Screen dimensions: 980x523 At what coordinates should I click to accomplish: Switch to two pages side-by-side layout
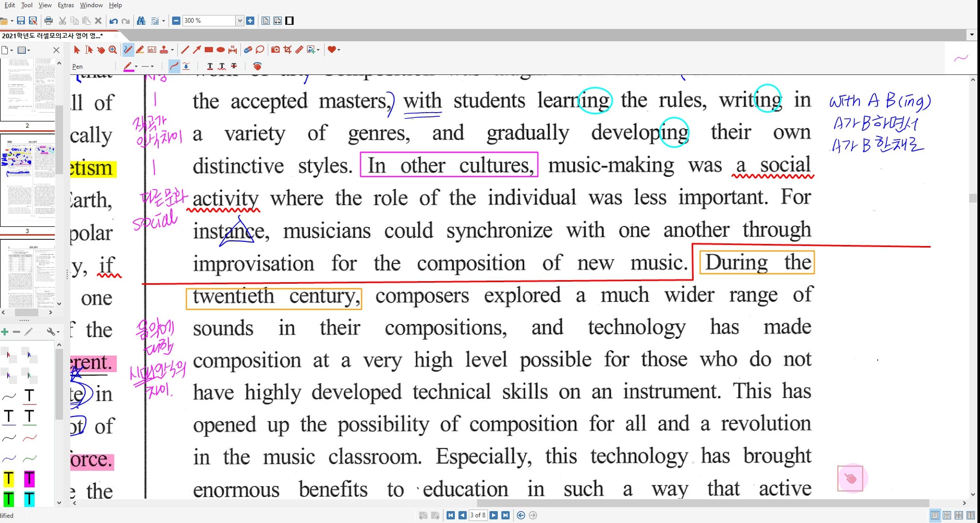click(x=971, y=515)
